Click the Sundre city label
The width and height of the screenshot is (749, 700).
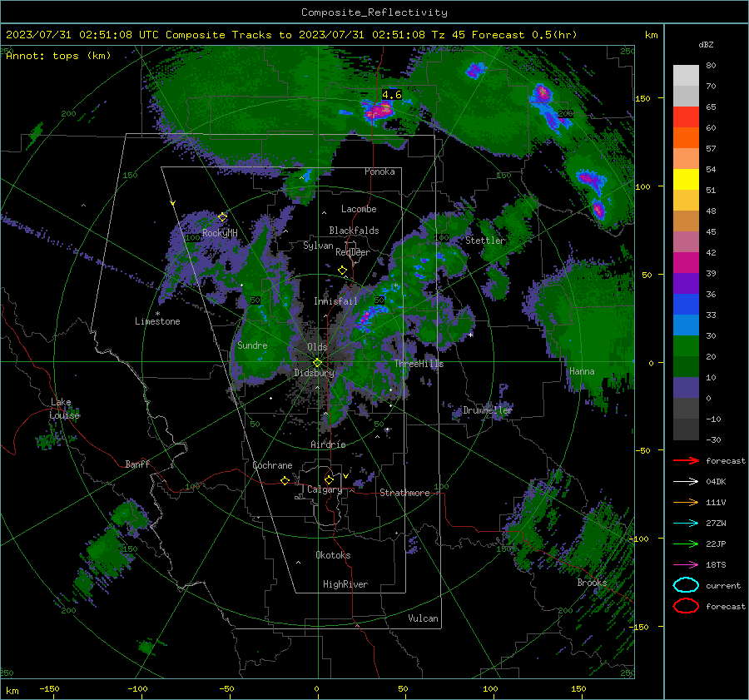[252, 345]
